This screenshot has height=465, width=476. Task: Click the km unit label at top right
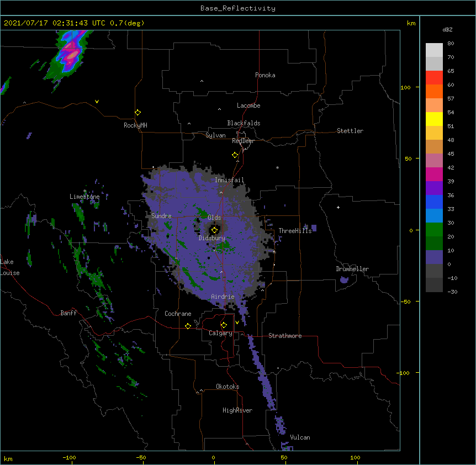(x=411, y=23)
